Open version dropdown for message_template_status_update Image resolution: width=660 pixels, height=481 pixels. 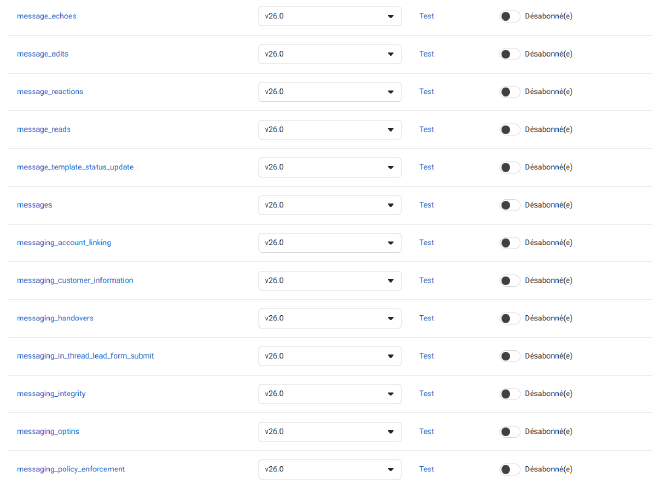coord(330,167)
